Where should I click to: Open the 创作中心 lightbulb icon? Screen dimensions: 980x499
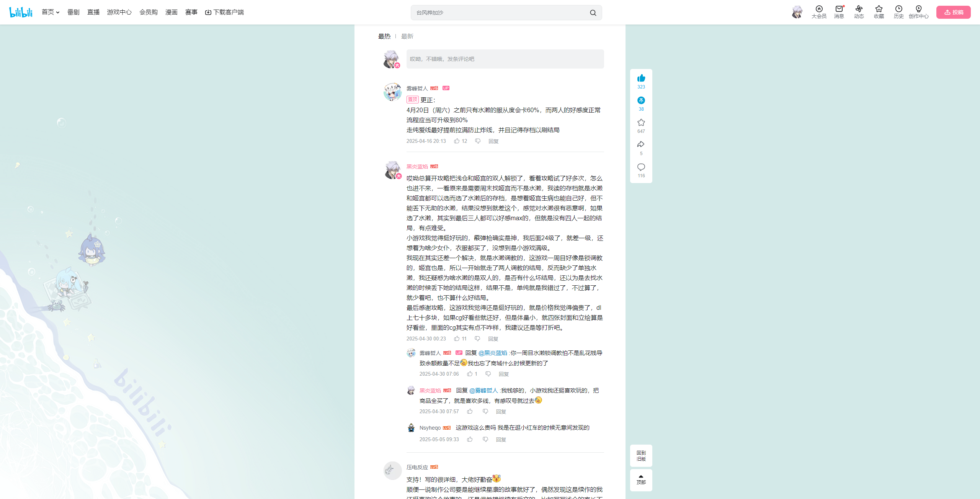click(918, 12)
